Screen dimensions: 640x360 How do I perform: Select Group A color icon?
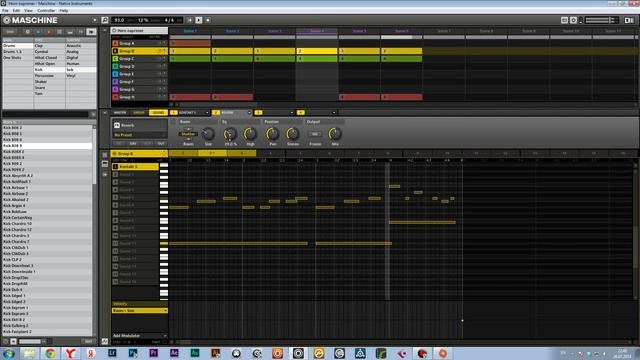pos(115,43)
